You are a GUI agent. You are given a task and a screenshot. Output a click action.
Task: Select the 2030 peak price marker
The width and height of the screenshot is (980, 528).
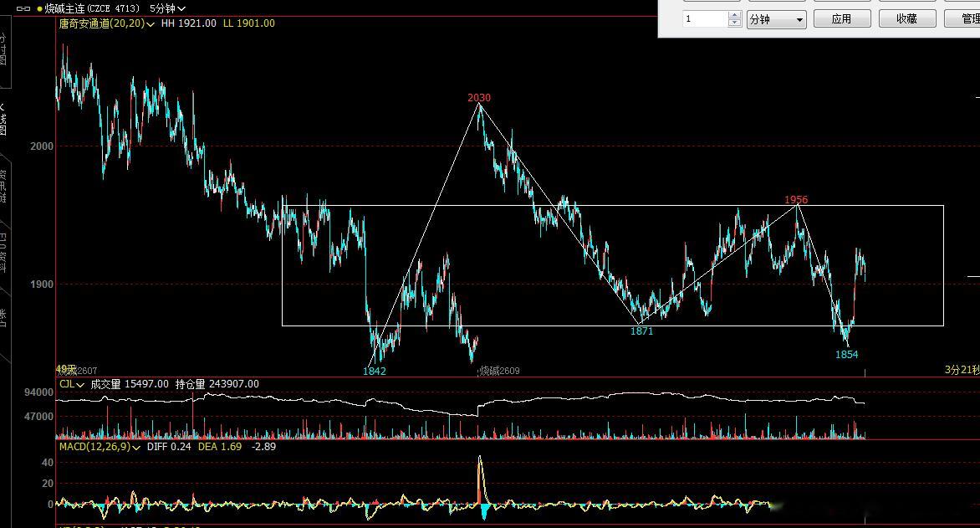click(479, 98)
